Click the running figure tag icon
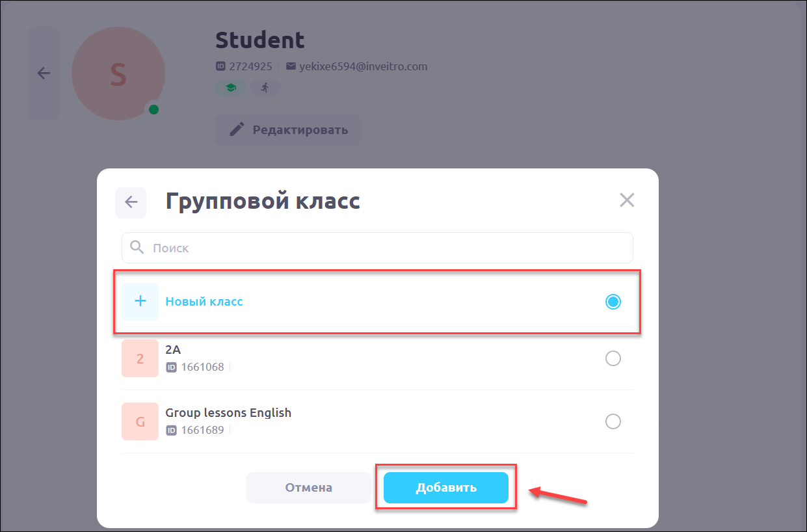 point(265,87)
